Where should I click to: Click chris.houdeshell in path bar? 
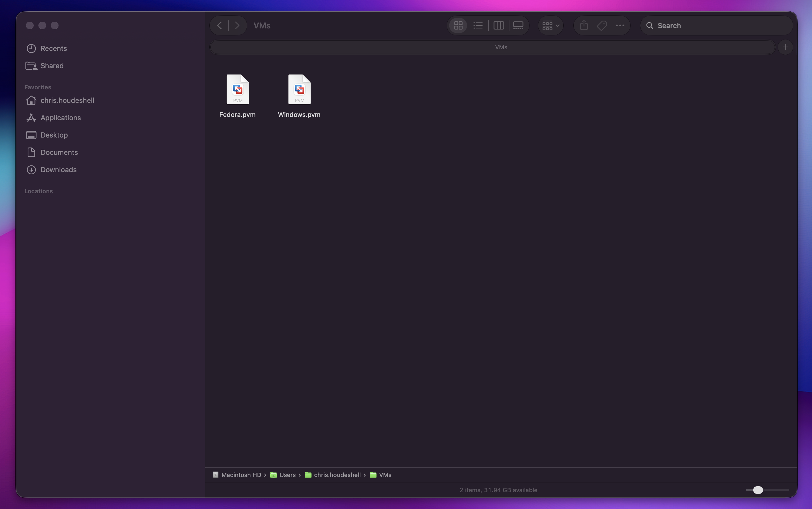[x=333, y=475]
